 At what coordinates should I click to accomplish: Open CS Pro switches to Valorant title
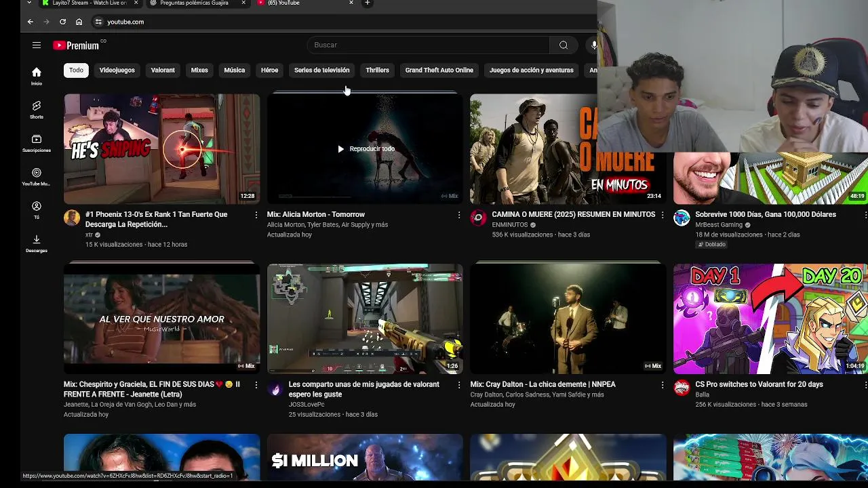coord(759,384)
